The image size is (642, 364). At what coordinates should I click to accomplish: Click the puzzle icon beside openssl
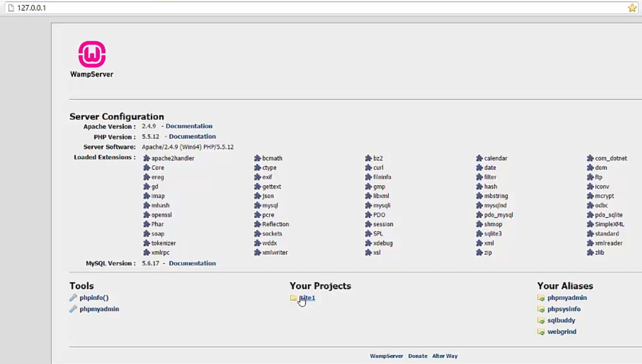[x=147, y=215]
